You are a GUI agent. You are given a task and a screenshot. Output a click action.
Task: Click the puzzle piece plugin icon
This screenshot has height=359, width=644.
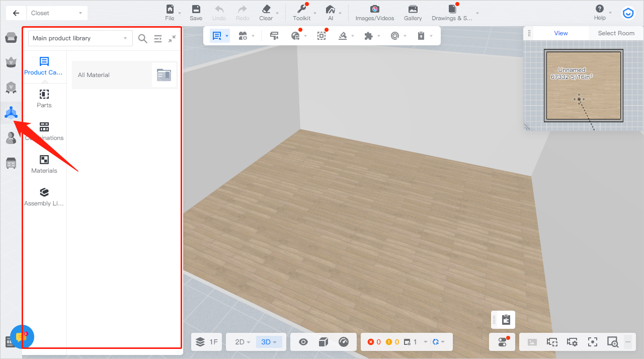tap(369, 36)
